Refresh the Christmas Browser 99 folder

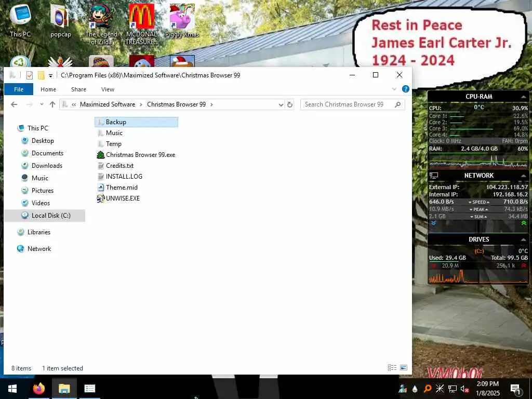[x=290, y=104]
